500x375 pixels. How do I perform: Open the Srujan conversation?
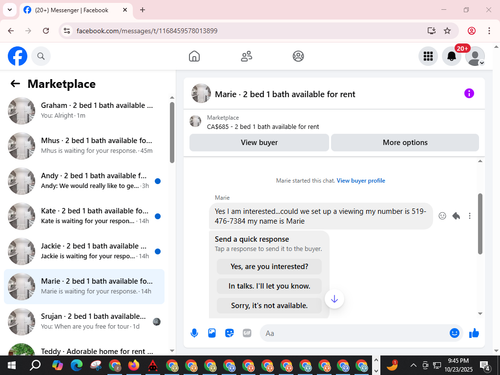click(84, 322)
